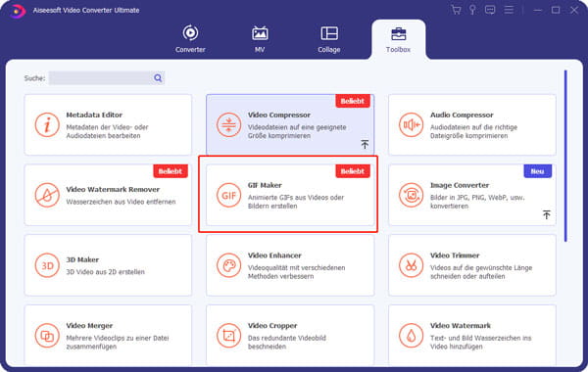Pin Video Compressor to top arrow
Screen dimensions: 588x372
click(x=365, y=144)
